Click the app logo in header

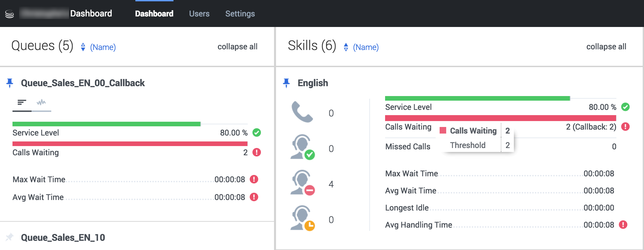coord(10,14)
